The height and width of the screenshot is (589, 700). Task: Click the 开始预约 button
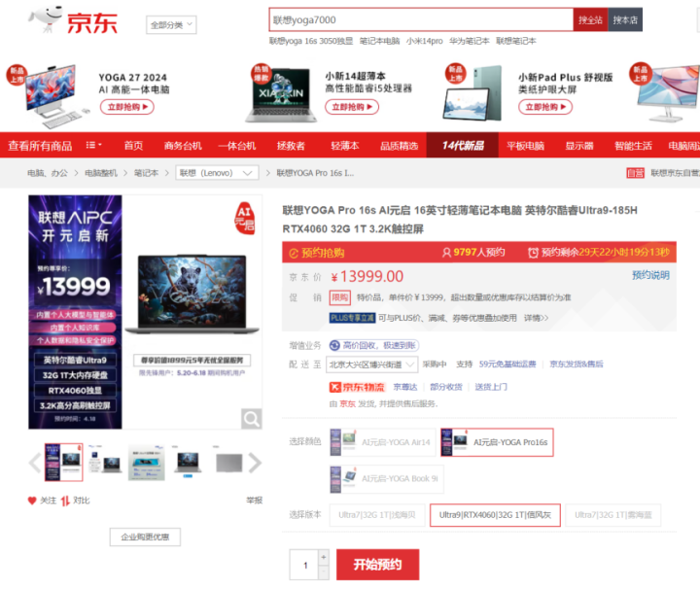tap(377, 565)
